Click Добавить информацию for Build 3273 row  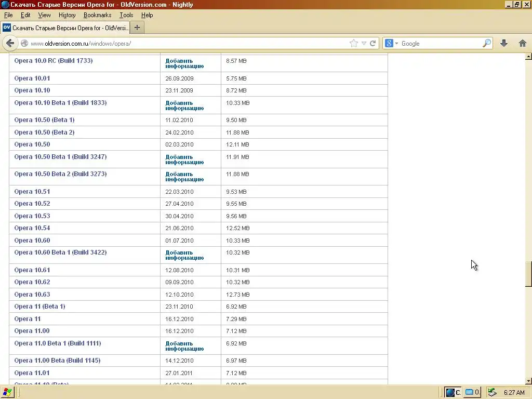pos(184,177)
